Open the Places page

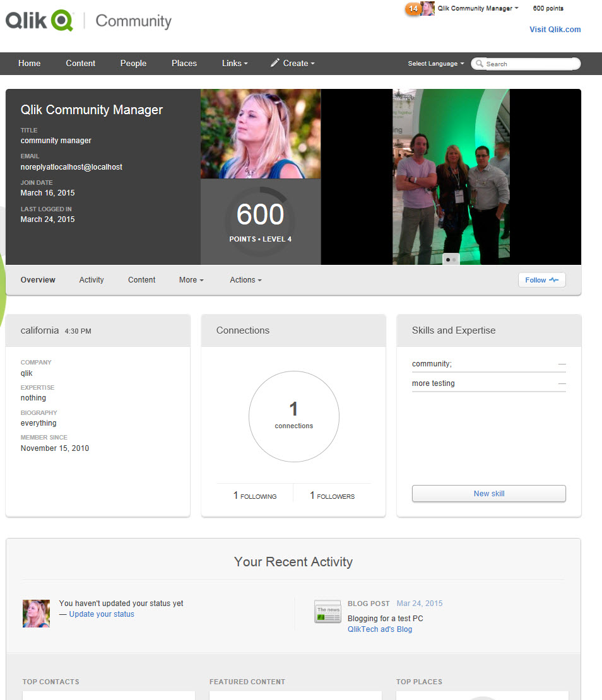tap(184, 64)
